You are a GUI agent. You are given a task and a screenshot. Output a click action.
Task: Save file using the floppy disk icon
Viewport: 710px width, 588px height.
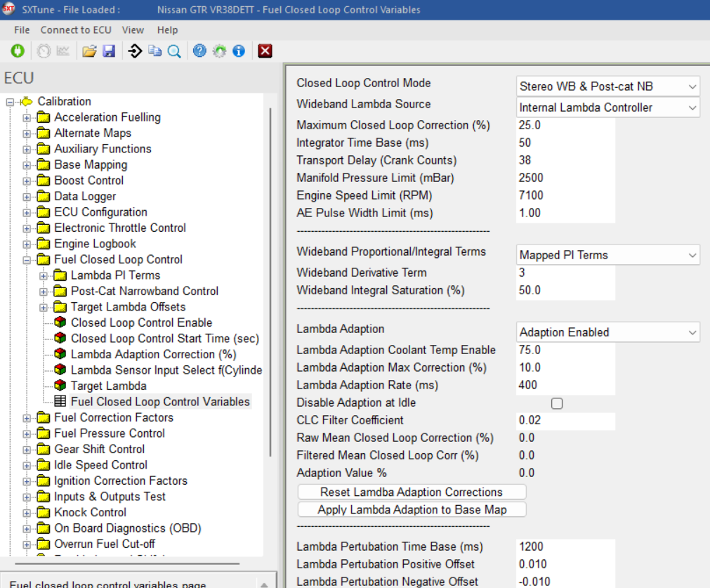(109, 51)
